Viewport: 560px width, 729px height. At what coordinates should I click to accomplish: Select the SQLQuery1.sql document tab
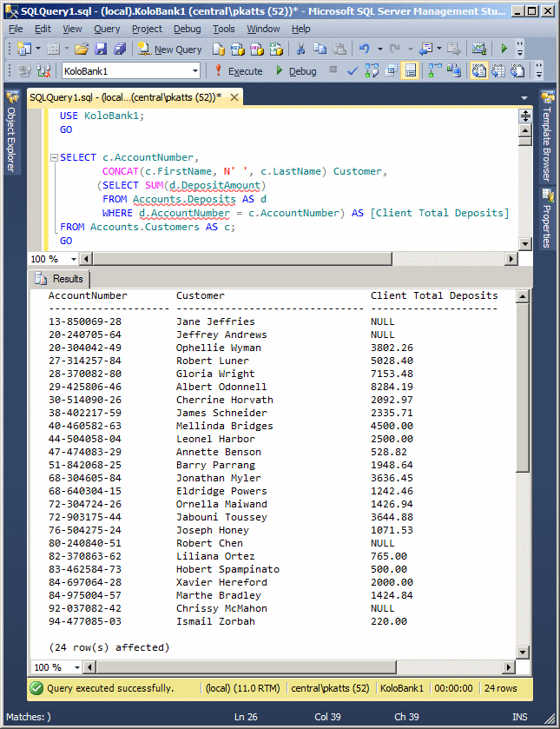(x=126, y=97)
